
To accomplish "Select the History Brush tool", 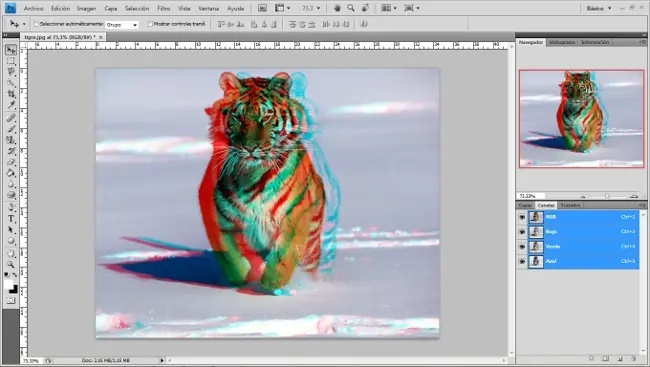I will pyautogui.click(x=11, y=151).
